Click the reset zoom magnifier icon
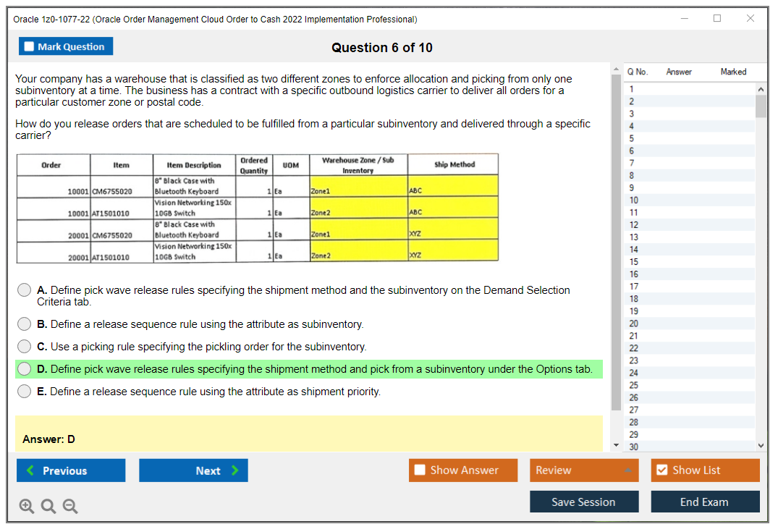778x532 pixels. (48, 506)
